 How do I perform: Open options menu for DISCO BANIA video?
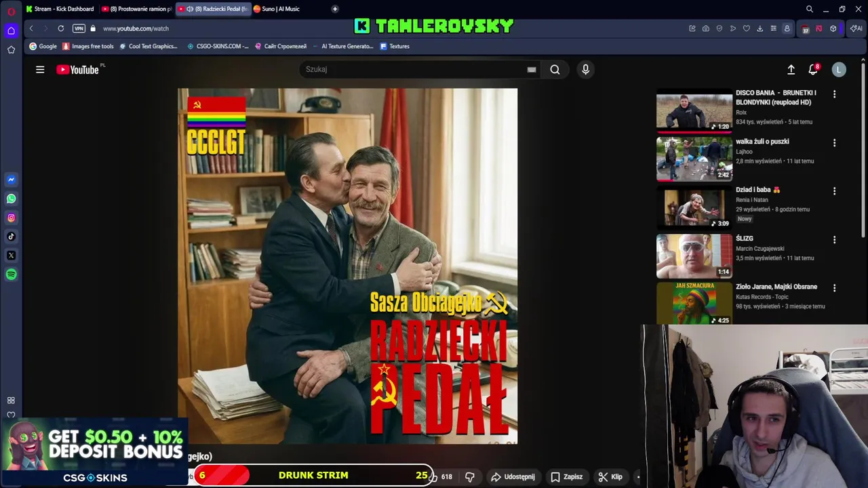(834, 94)
